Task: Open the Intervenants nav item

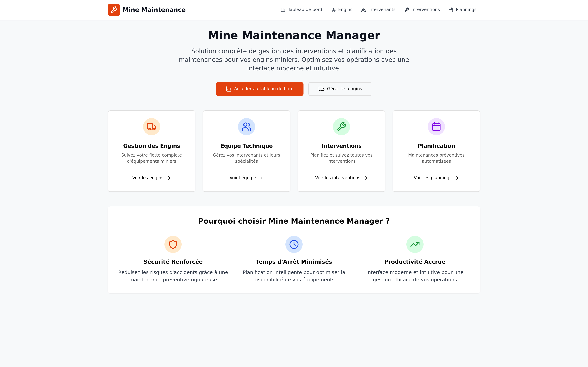Action: click(378, 10)
